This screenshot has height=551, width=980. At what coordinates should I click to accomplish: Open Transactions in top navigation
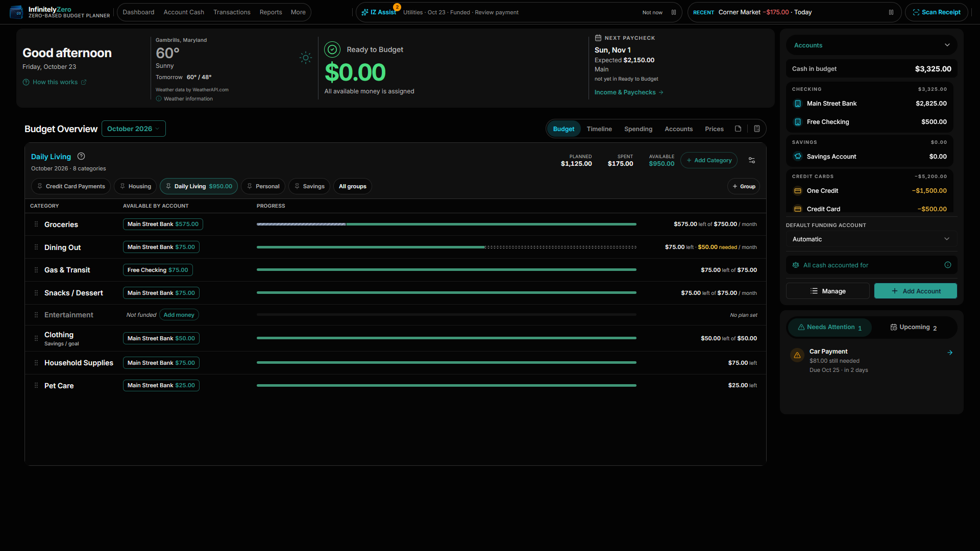[232, 12]
